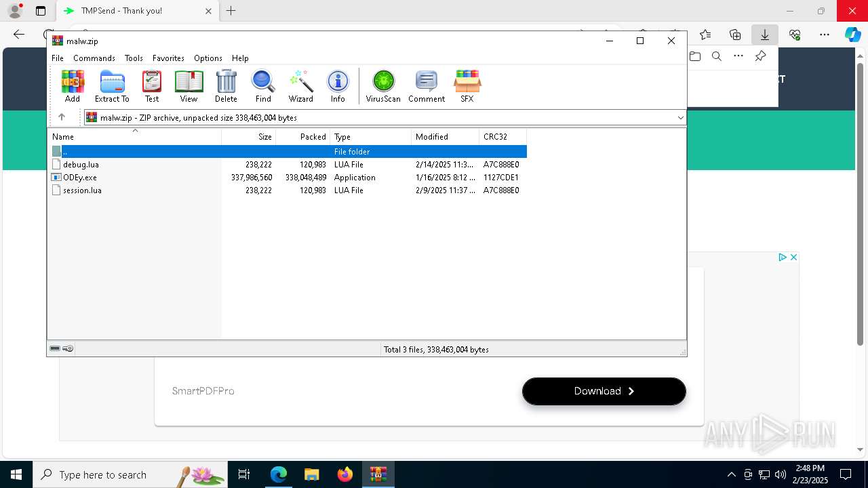
Task: Open the Tools menu
Action: [x=134, y=58]
